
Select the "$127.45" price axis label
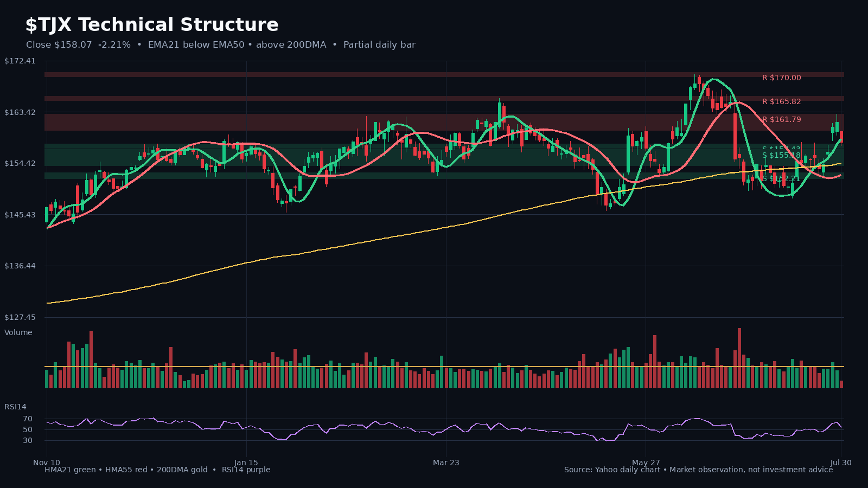point(20,318)
